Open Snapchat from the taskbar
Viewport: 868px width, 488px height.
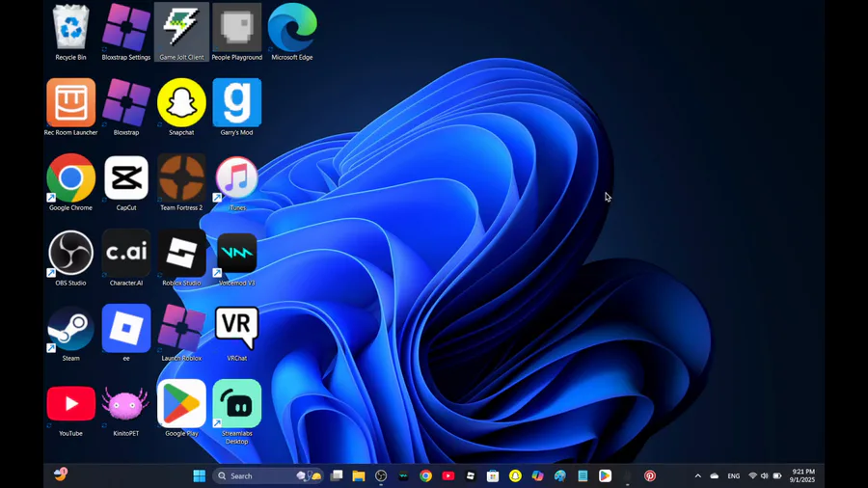(515, 475)
